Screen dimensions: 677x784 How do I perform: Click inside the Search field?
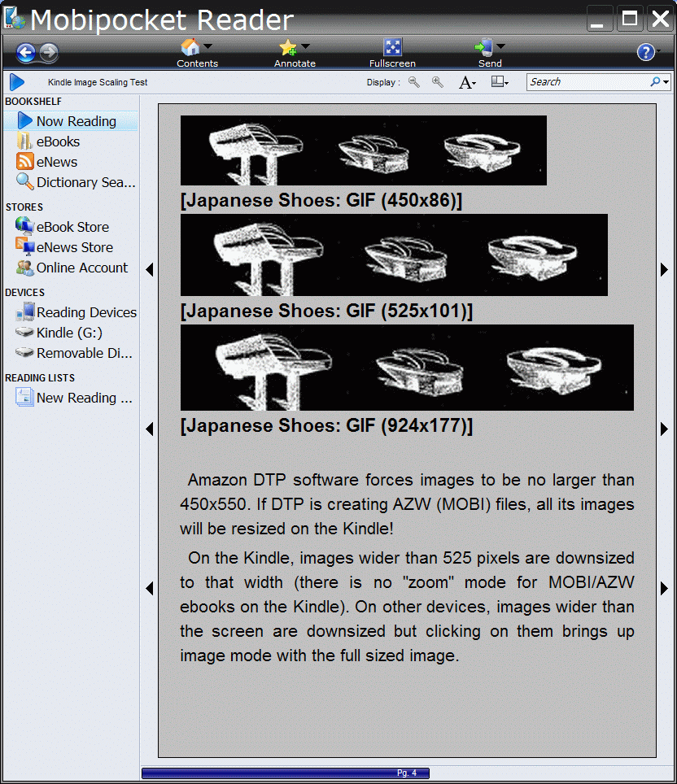(x=588, y=82)
